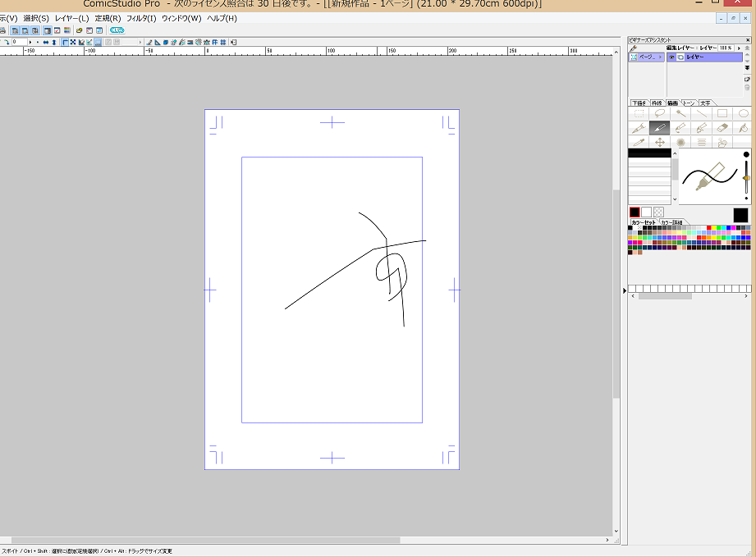The image size is (756, 557).
Task: Choose the magic wand tool
Action: 680,114
